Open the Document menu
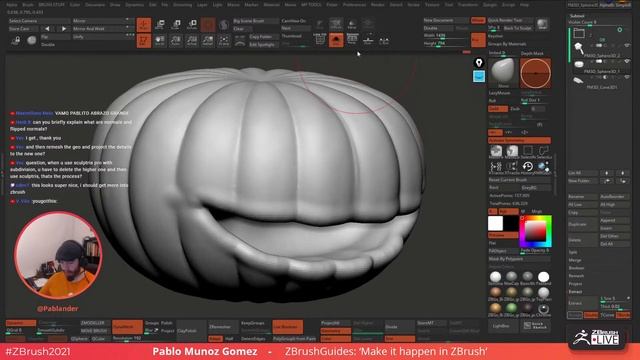The width and height of the screenshot is (640, 360). [x=95, y=5]
